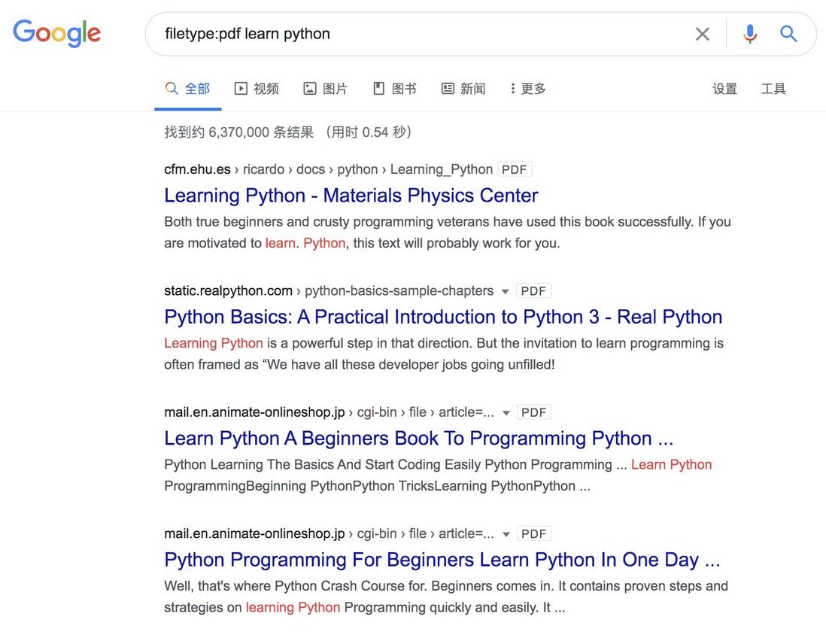Switch to the 图片 images tab
826x644 pixels.
pyautogui.click(x=325, y=89)
